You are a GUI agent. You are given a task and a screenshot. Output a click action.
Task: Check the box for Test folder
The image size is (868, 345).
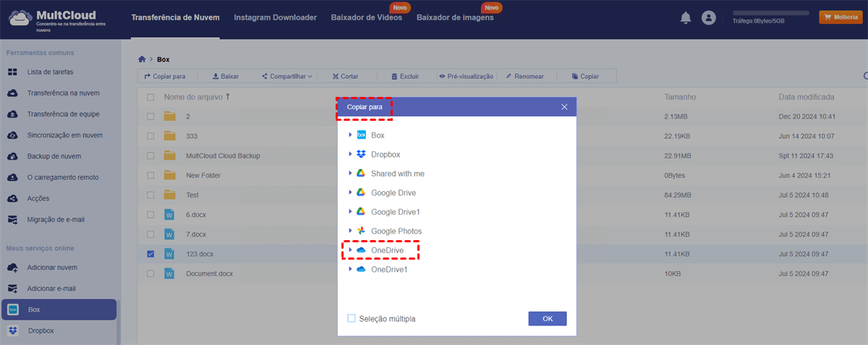pyautogui.click(x=150, y=195)
